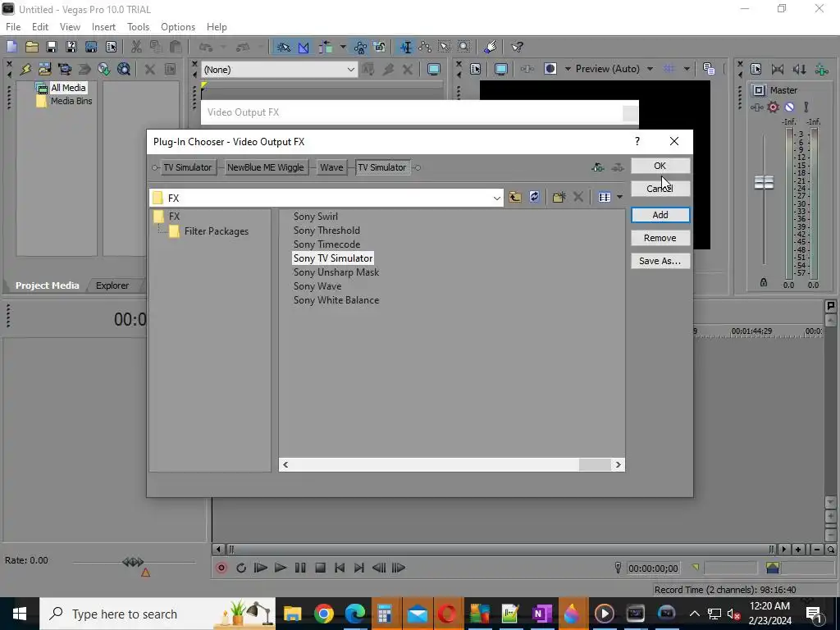Toggle Enable Snapping in the main toolbar
The image size is (840, 630).
click(x=283, y=47)
